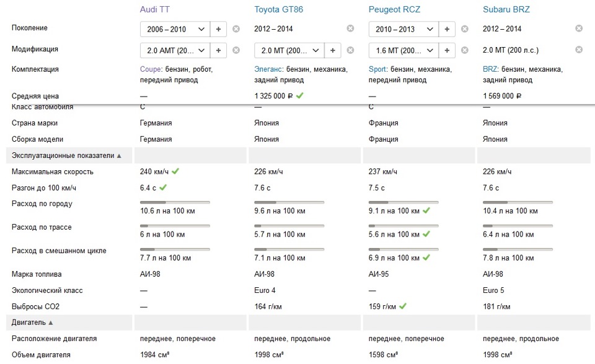
Task: Remove Subaru BRZ modification with the X icon
Action: click(x=579, y=50)
